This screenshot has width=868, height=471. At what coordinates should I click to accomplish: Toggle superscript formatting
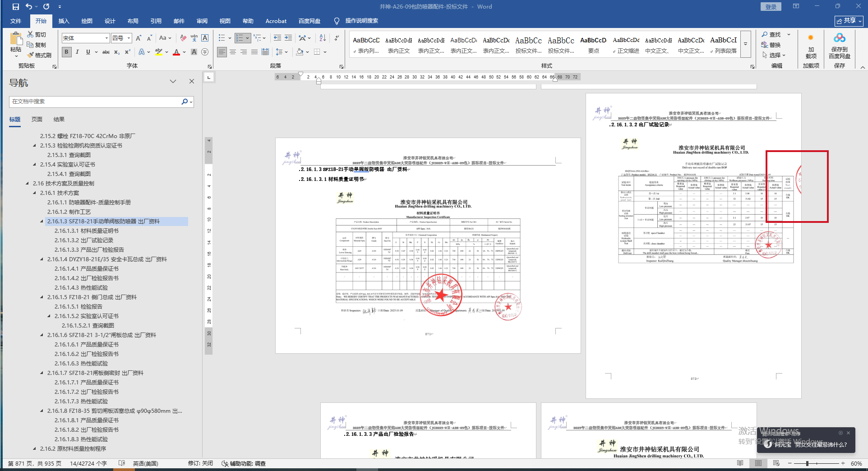click(128, 52)
